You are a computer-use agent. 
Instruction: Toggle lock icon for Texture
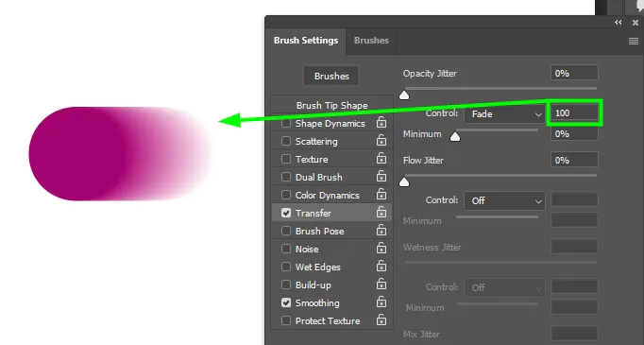381,158
